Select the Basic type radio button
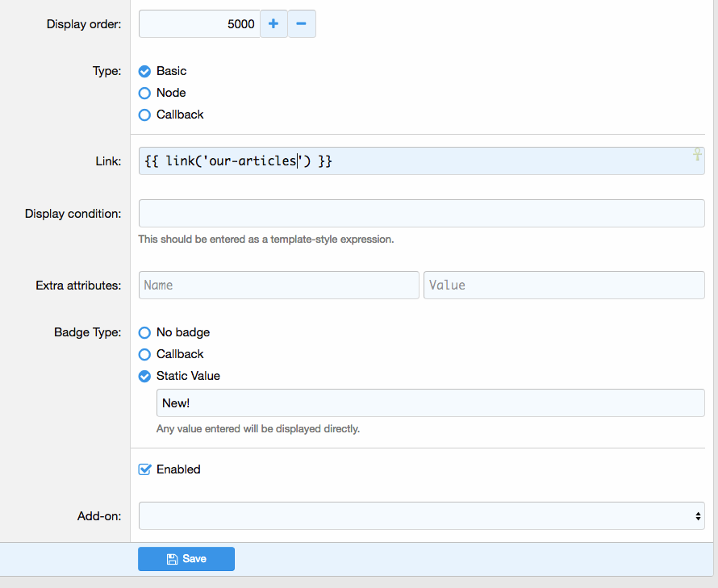The image size is (718, 588). (x=145, y=71)
